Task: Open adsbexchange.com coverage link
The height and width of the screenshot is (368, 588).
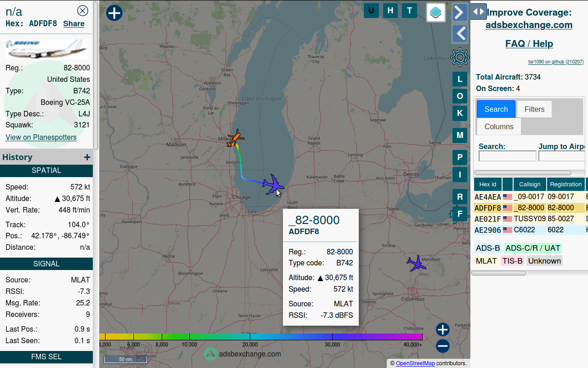Action: 529,25
